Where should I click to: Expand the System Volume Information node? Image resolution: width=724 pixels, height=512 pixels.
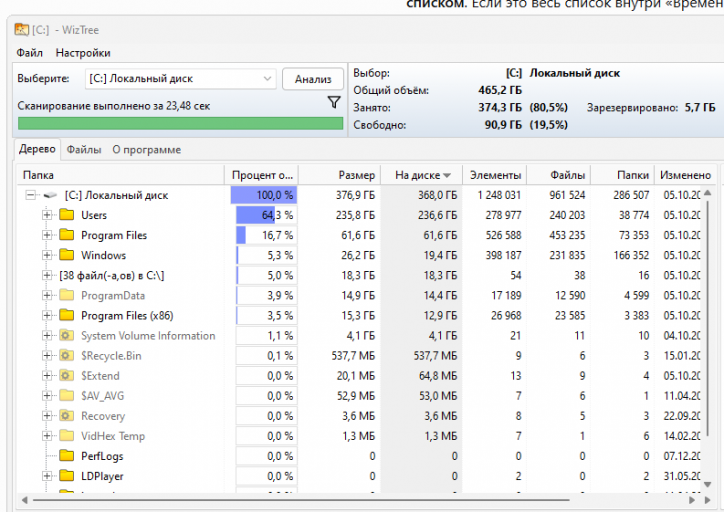tap(47, 335)
